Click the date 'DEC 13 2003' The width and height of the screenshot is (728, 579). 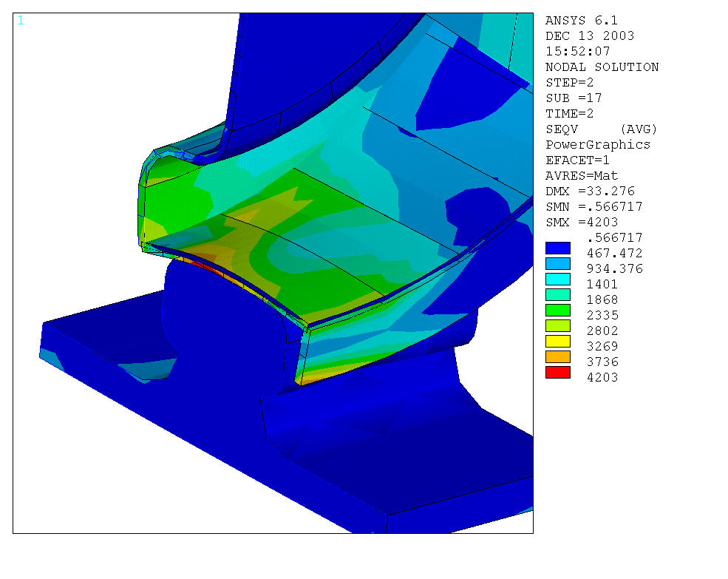click(590, 35)
